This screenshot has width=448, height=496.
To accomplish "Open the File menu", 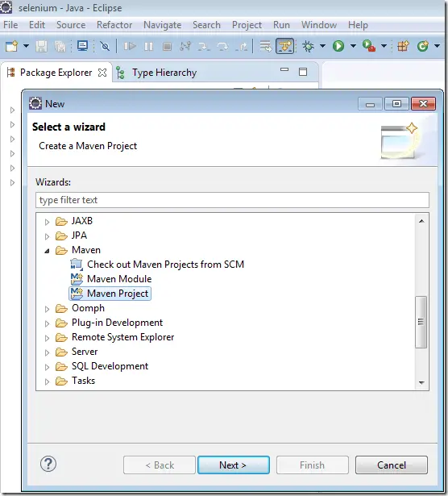I will tap(10, 25).
